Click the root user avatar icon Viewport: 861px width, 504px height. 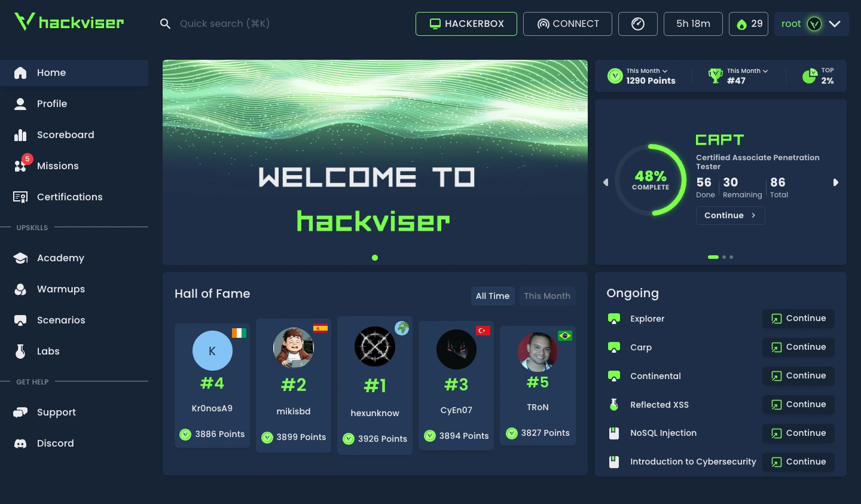pos(814,24)
